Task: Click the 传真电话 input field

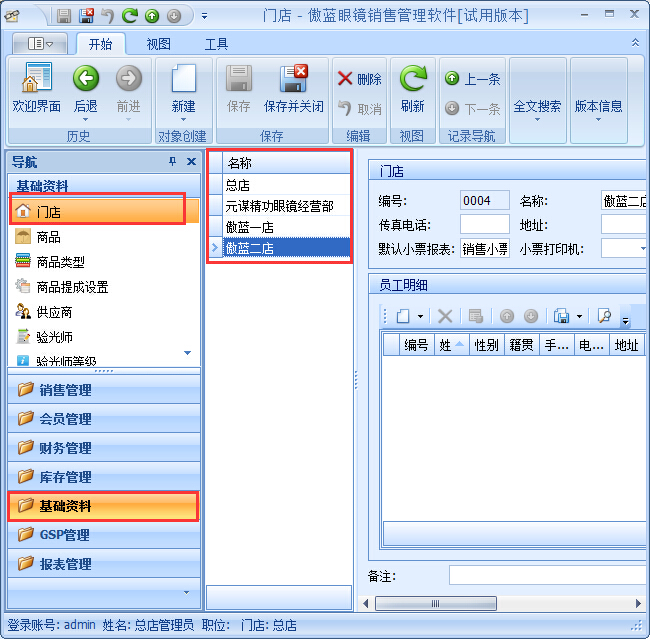Action: 484,225
